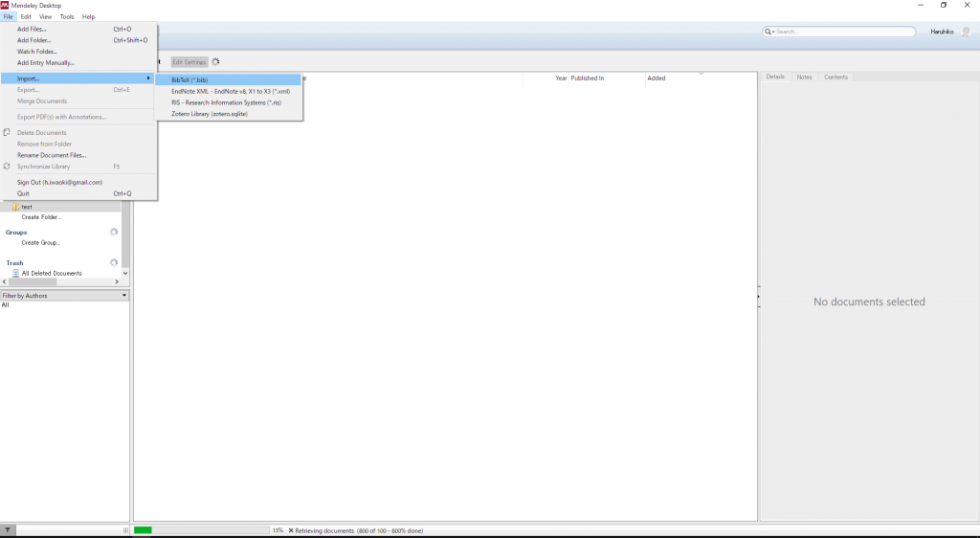Click the Synchronize Library menu icon
The height and width of the screenshot is (538, 980).
click(7, 167)
